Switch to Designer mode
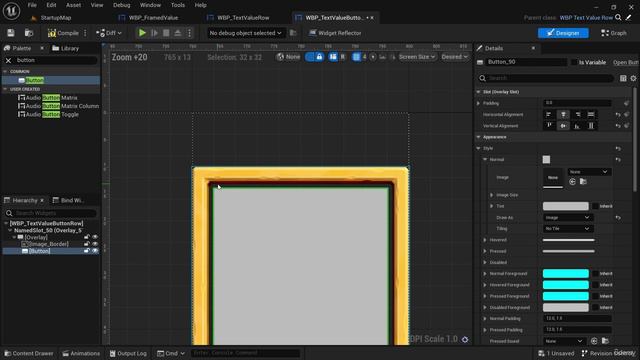640x360 pixels. pos(563,33)
